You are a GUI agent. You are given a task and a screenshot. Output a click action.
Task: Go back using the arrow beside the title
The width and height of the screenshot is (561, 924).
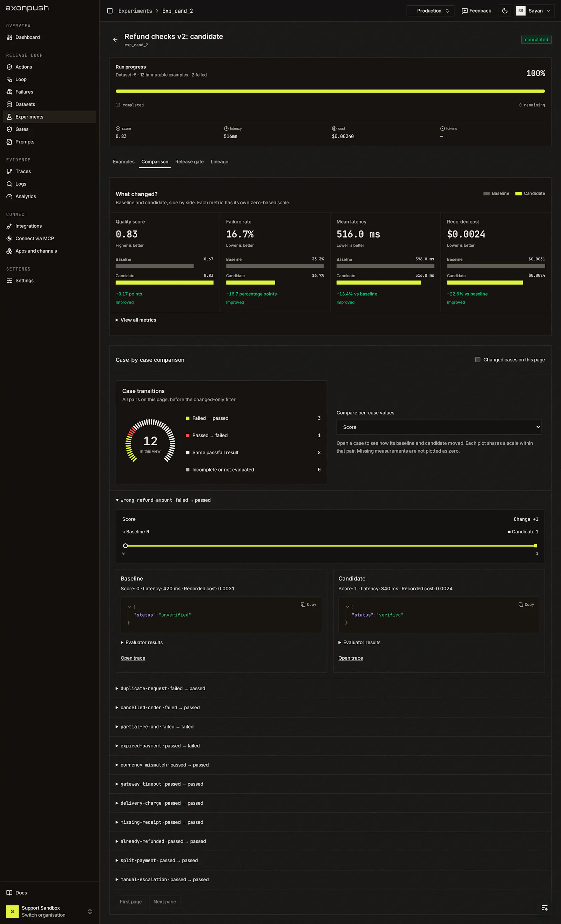115,40
